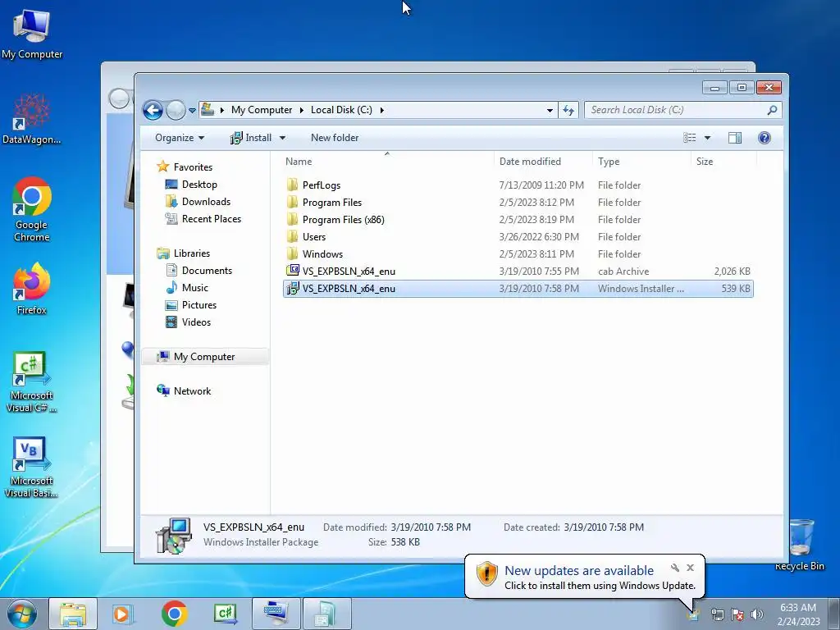Viewport: 840px width, 630px height.
Task: Change your view icon in toolbar
Action: click(689, 138)
